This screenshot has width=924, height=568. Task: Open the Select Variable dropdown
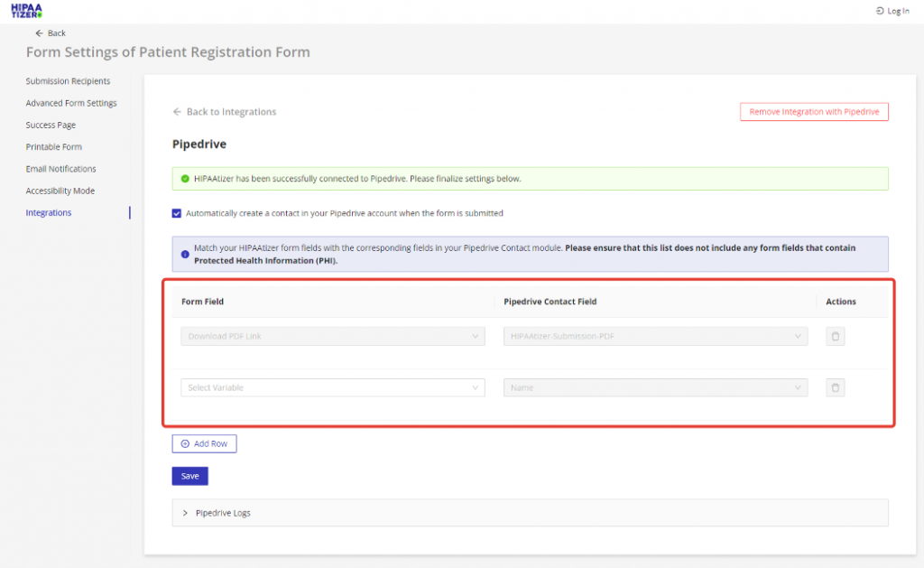pos(333,387)
